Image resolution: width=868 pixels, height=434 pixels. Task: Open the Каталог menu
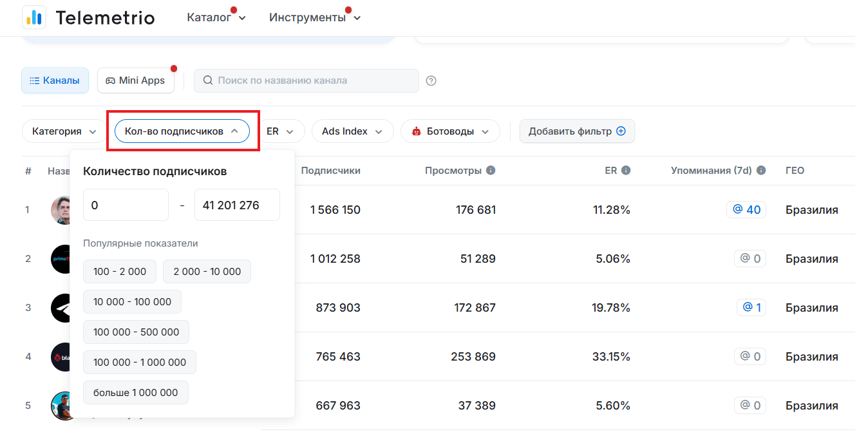[216, 17]
